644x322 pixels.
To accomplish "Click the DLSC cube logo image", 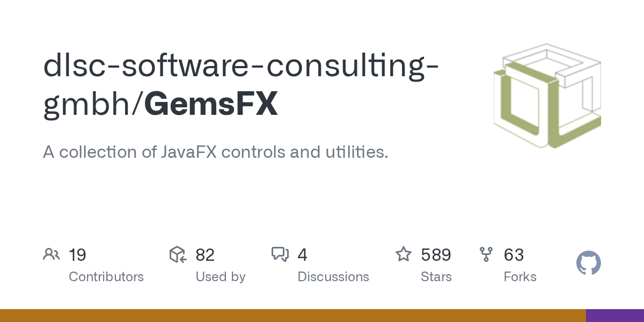I will (x=547, y=96).
